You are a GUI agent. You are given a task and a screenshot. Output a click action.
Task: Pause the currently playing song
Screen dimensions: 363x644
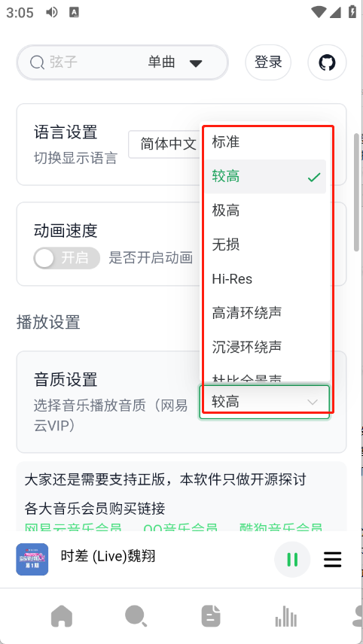tap(292, 560)
